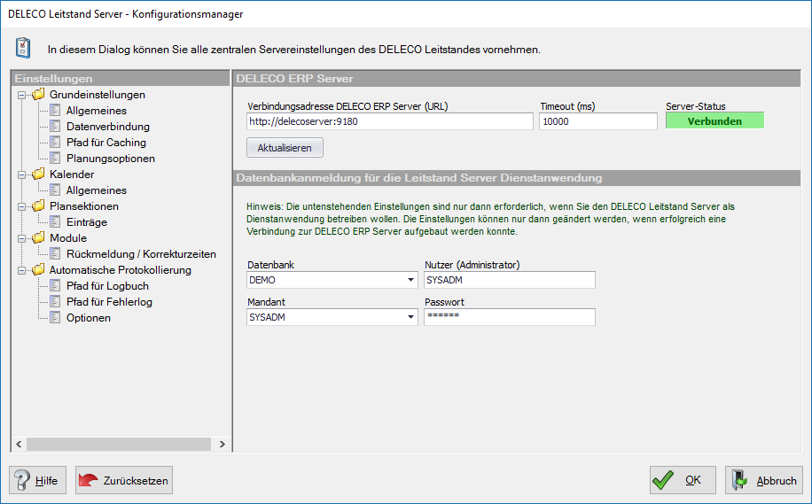
Task: Collapse the Plansektionen tree node
Action: click(x=22, y=207)
